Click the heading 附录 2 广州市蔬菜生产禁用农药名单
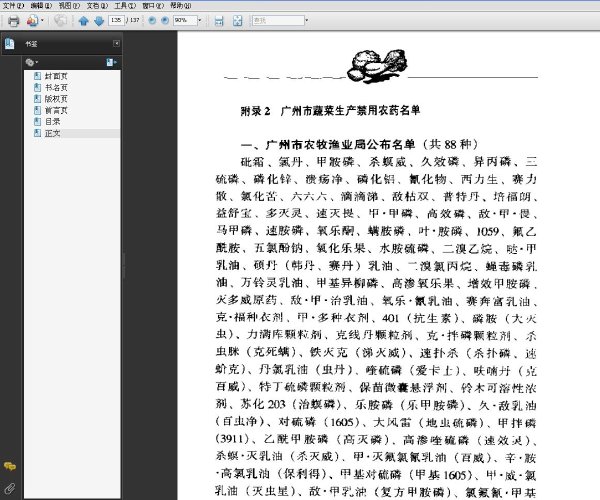The image size is (600, 500). coord(330,111)
